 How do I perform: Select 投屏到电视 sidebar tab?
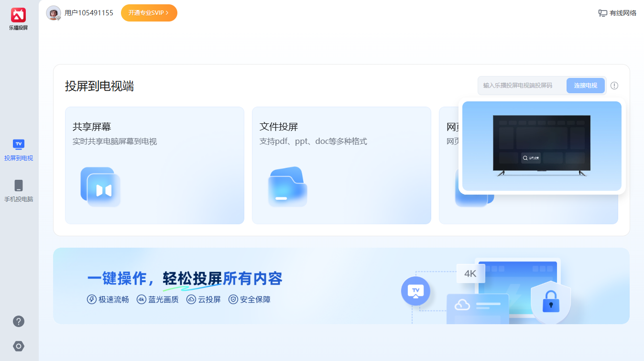pyautogui.click(x=19, y=150)
